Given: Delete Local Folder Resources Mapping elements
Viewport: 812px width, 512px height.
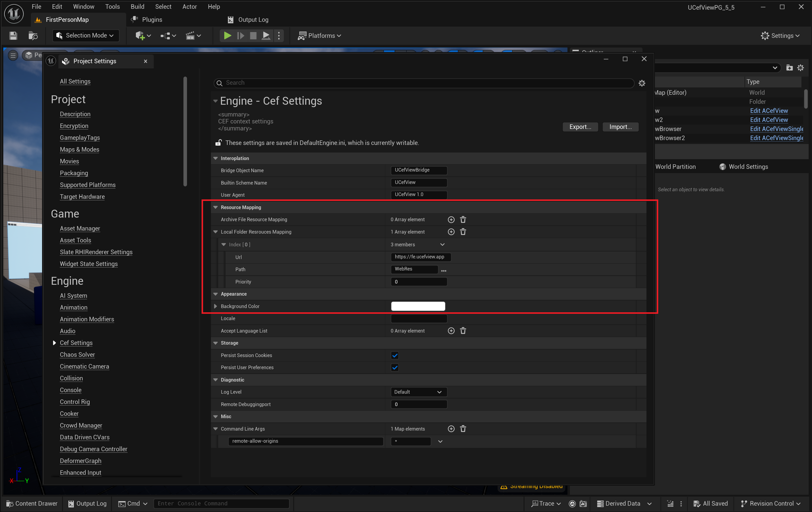Looking at the screenshot, I should [x=463, y=232].
